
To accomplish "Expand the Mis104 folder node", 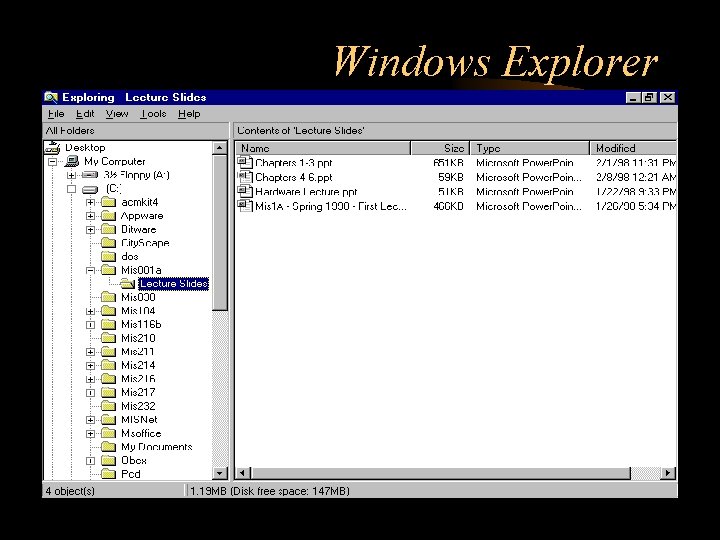I will [x=90, y=311].
